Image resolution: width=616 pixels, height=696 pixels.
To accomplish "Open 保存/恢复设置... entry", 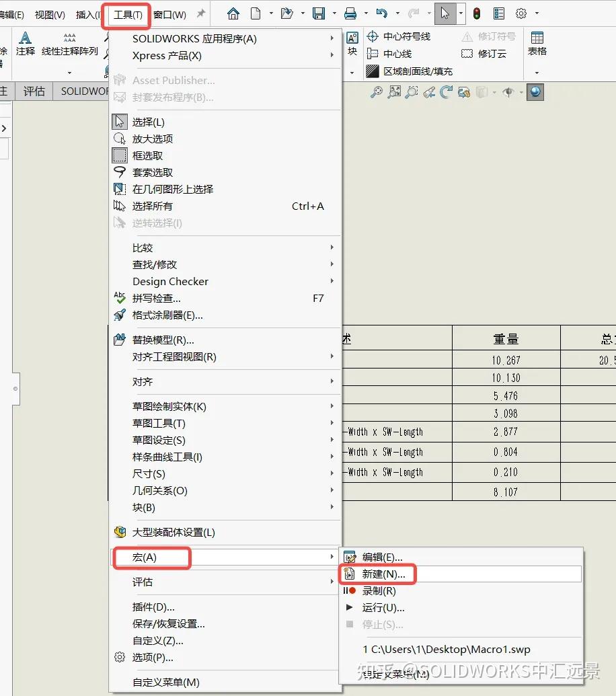I will click(226, 623).
